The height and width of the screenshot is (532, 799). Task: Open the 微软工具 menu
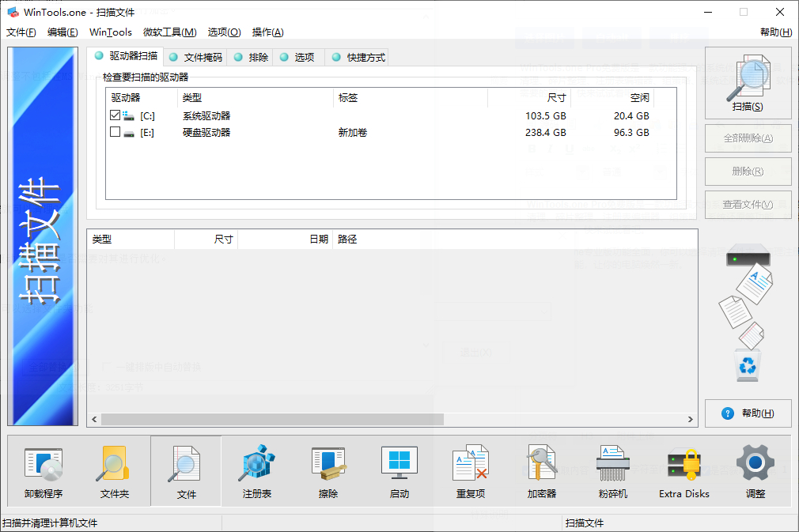pos(168,32)
